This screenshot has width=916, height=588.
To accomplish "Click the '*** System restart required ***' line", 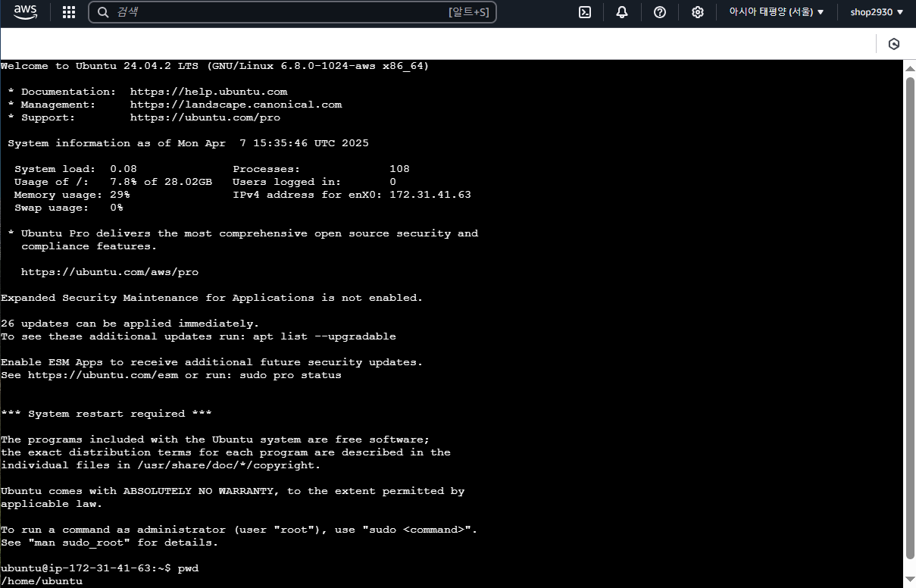I will (106, 414).
